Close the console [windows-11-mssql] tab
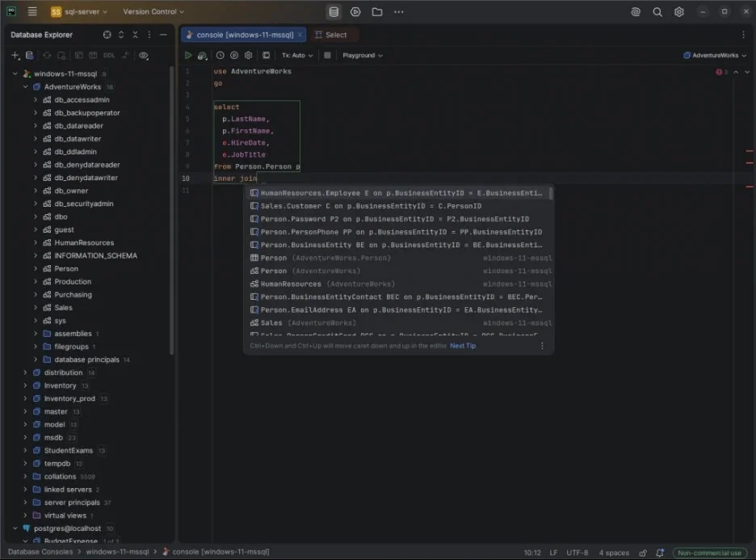Image resolution: width=756 pixels, height=560 pixels. point(300,35)
